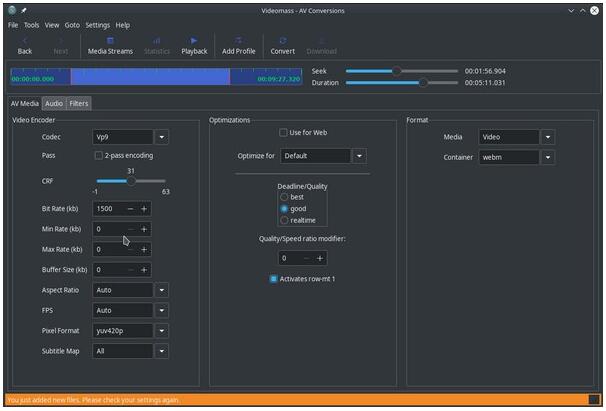Open the Tools menu
This screenshot has height=411, width=606.
click(31, 25)
